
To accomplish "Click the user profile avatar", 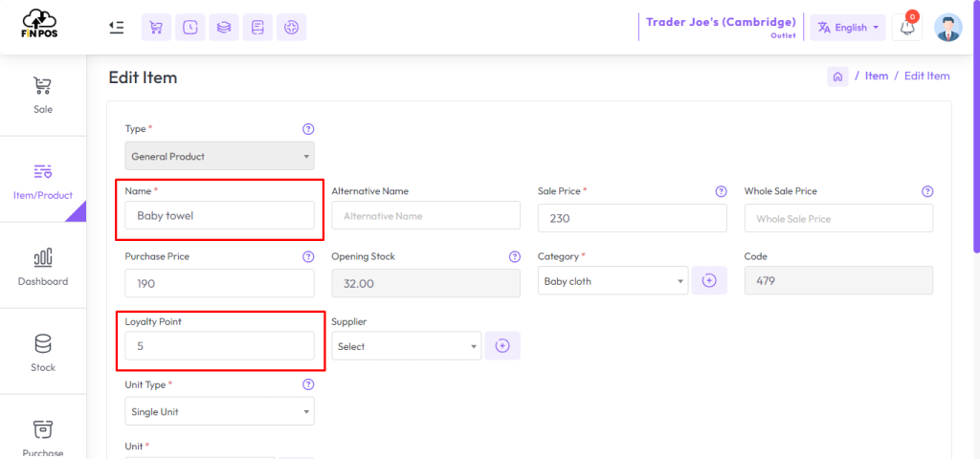I will click(947, 28).
